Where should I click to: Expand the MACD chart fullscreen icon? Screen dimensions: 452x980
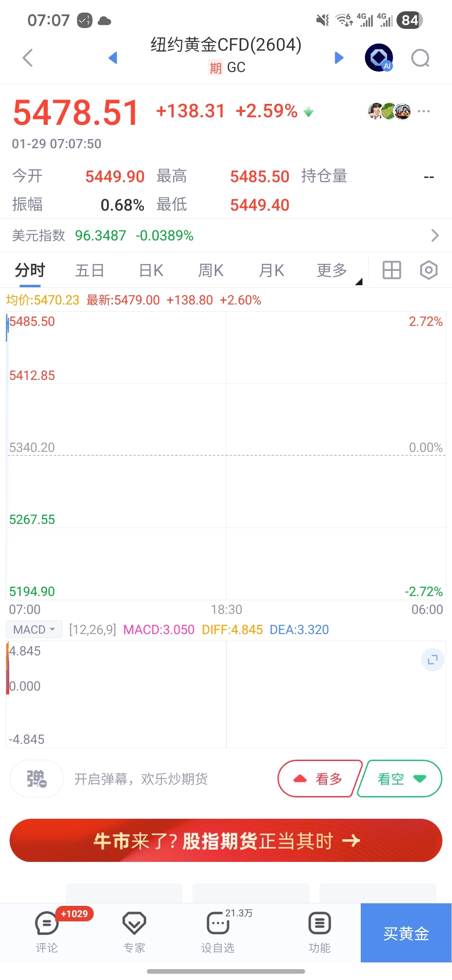click(432, 660)
